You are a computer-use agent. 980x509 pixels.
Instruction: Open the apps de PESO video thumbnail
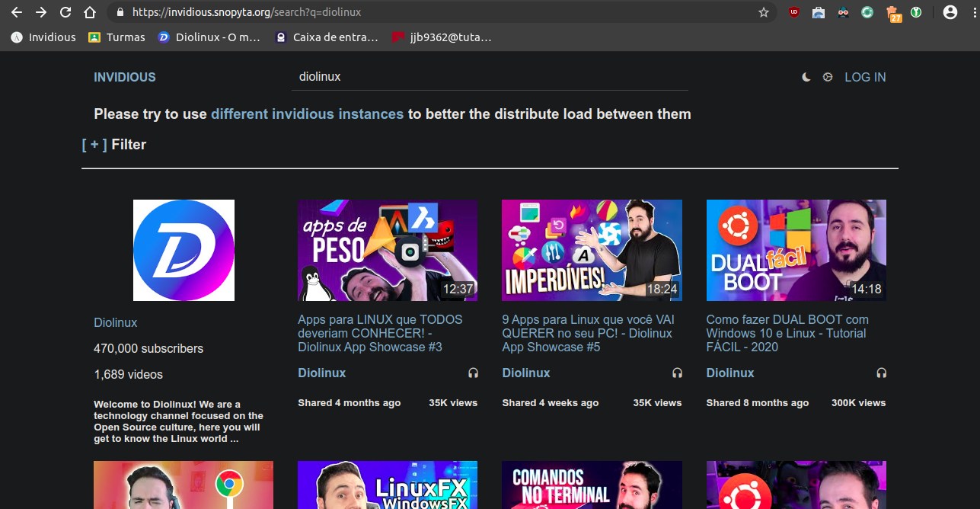[388, 250]
